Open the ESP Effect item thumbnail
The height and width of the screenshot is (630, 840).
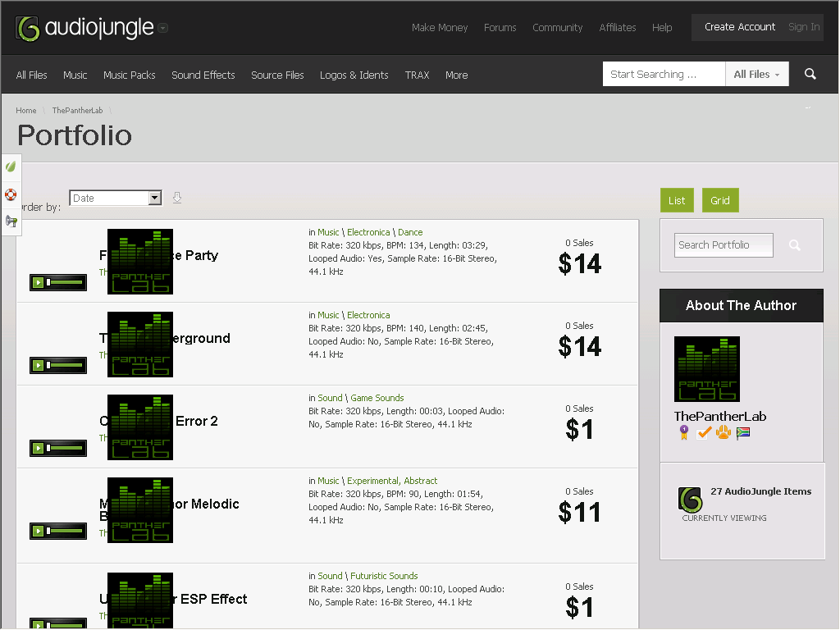(139, 600)
